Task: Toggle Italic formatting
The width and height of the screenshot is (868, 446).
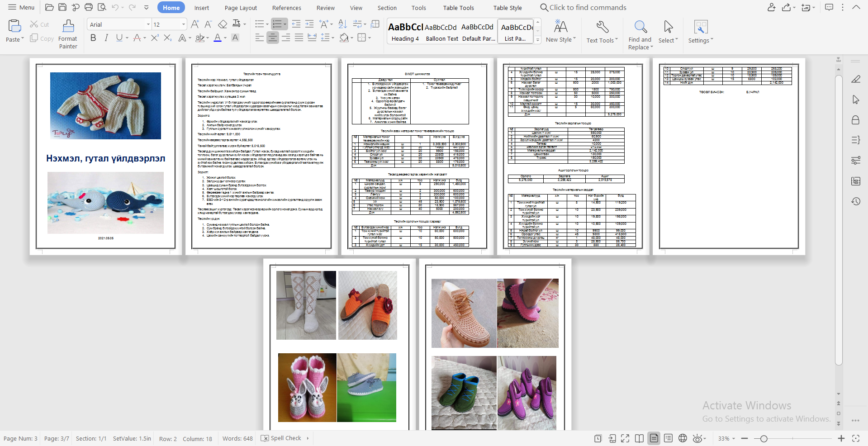Action: tap(106, 38)
